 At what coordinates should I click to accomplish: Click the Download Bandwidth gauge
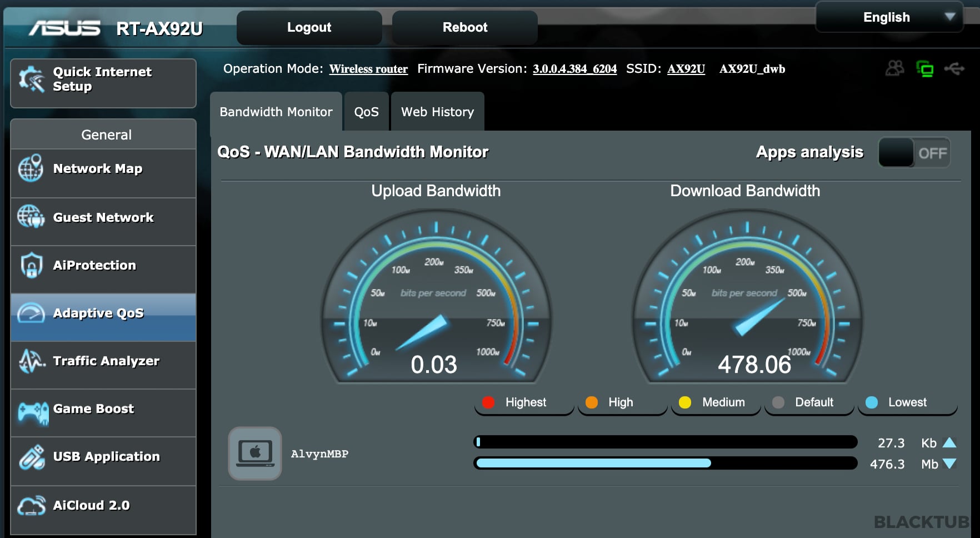click(747, 296)
